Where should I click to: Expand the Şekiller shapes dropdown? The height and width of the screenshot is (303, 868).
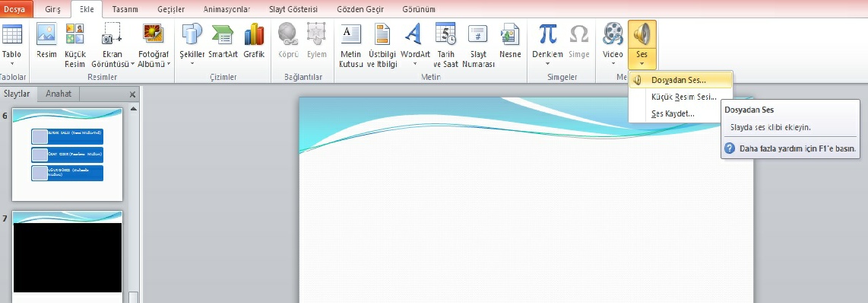tap(192, 64)
